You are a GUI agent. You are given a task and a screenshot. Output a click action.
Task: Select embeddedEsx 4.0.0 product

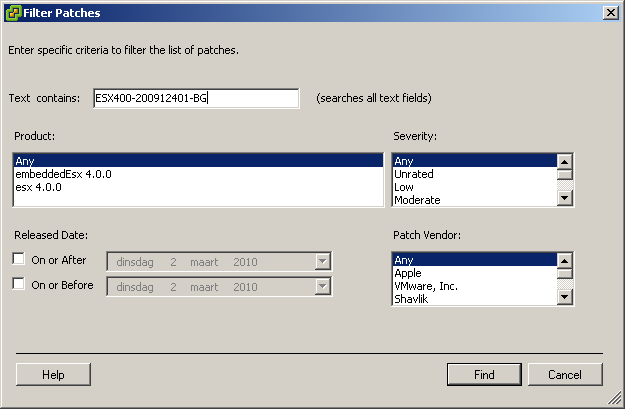tap(198, 173)
